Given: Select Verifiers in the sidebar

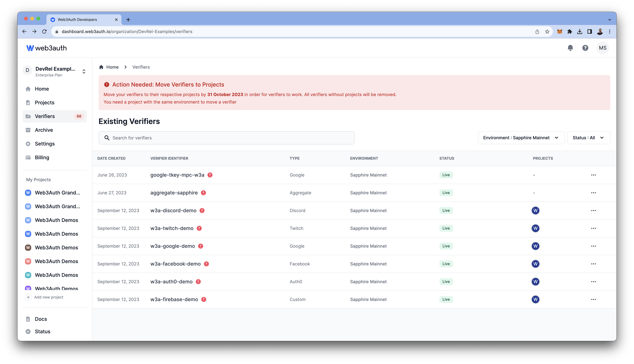Looking at the screenshot, I should coord(55,116).
